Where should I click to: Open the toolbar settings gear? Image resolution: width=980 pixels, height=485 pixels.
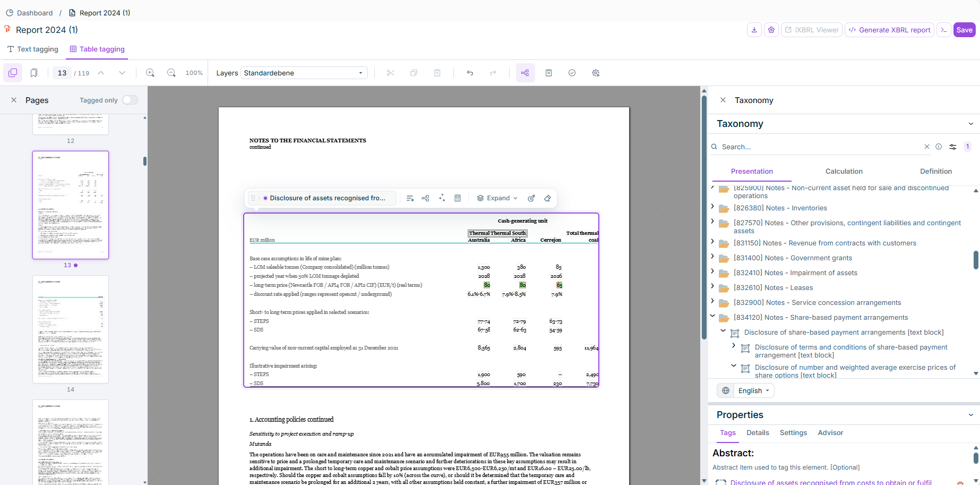[x=596, y=73]
